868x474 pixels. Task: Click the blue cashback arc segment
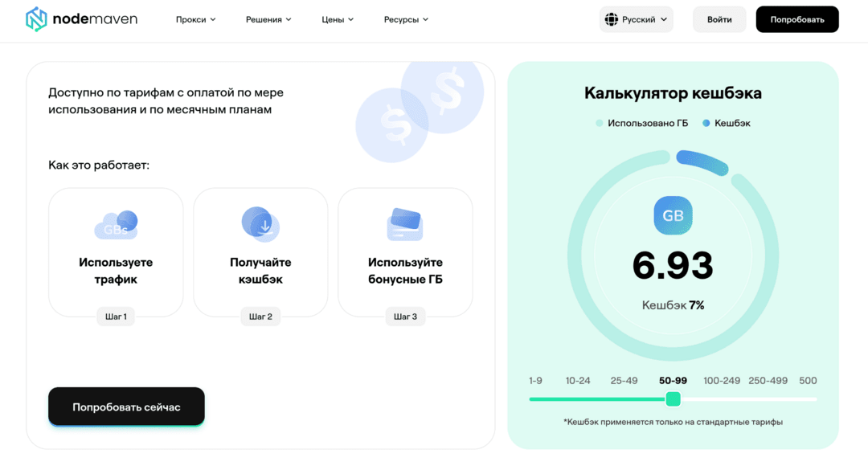702,161
